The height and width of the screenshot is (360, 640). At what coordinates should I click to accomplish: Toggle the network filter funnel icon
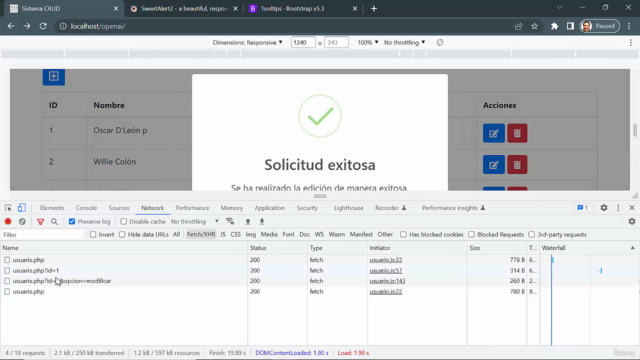click(40, 221)
